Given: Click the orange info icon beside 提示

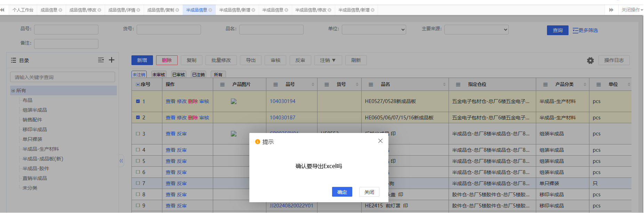Looking at the screenshot, I should point(258,142).
